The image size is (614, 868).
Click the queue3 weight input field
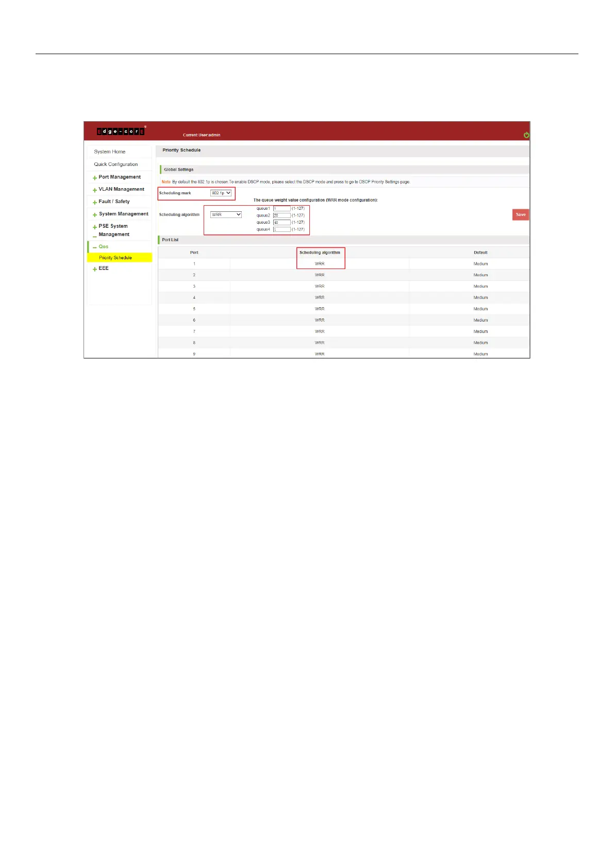point(281,222)
